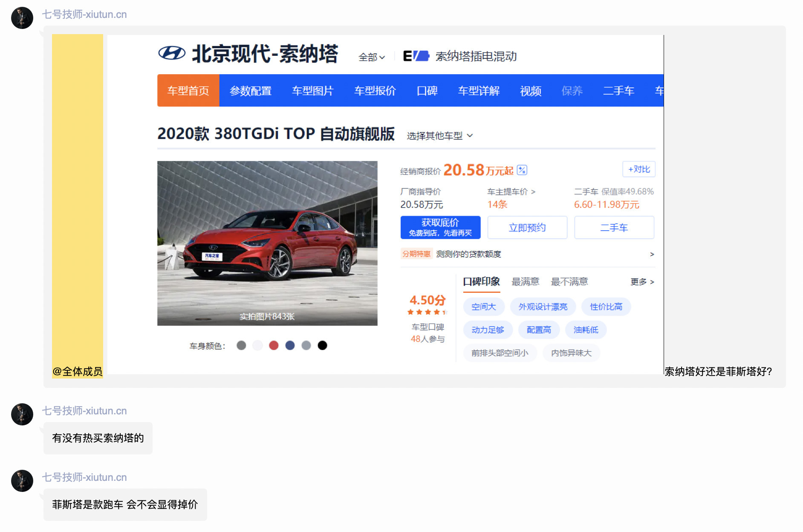803x532 pixels.
Task: Click the EV plug-in hybrid icon
Action: coord(416,56)
